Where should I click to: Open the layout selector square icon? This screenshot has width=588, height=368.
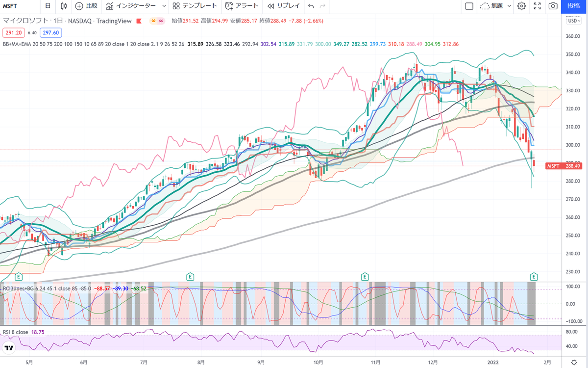[469, 6]
